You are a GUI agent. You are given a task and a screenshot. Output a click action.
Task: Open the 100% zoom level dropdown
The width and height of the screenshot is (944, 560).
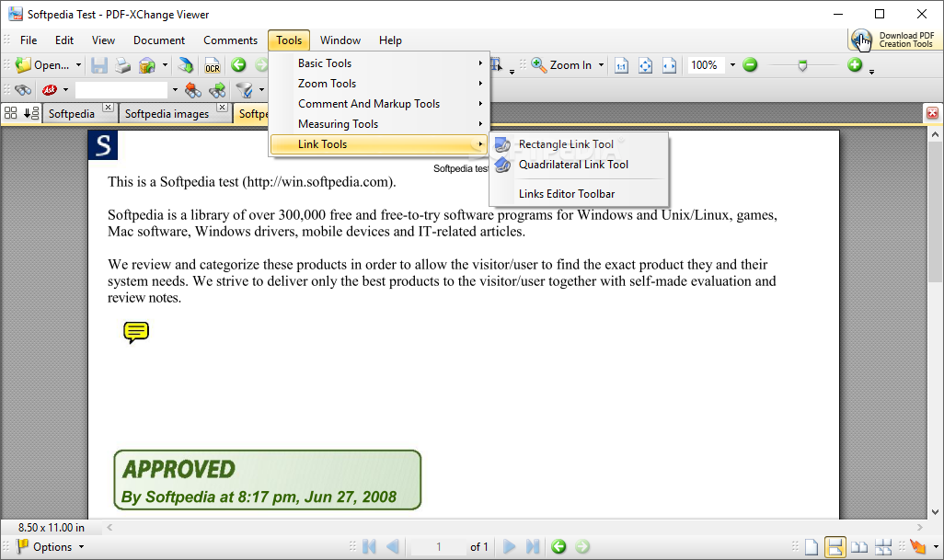pyautogui.click(x=732, y=65)
